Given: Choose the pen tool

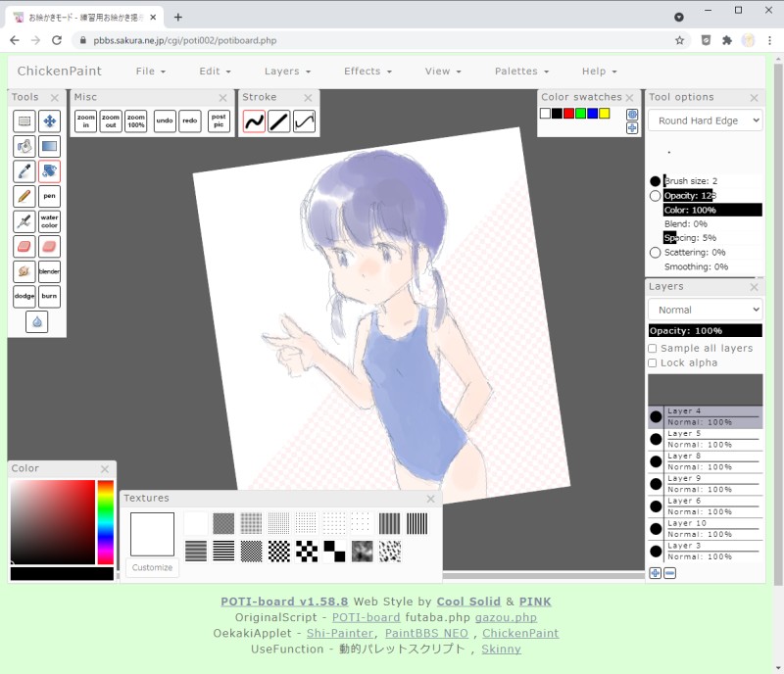Looking at the screenshot, I should point(49,196).
